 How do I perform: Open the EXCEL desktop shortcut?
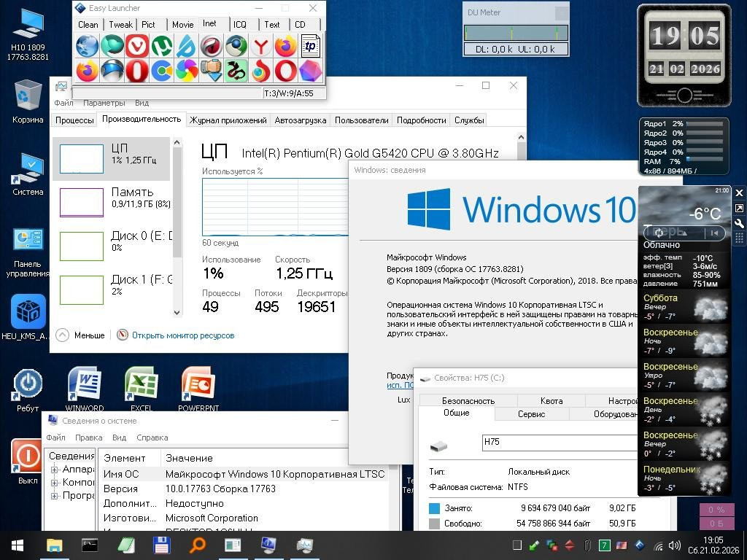click(x=141, y=384)
